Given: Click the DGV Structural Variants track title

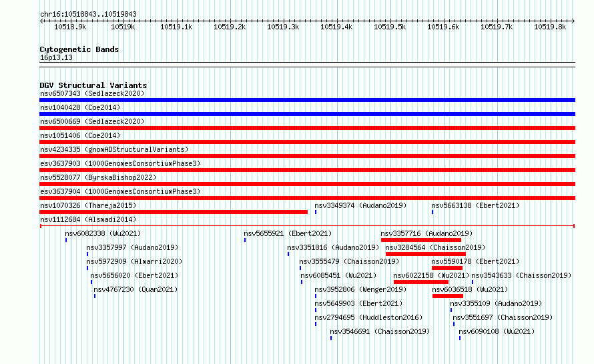Looking at the screenshot, I should [x=93, y=85].
